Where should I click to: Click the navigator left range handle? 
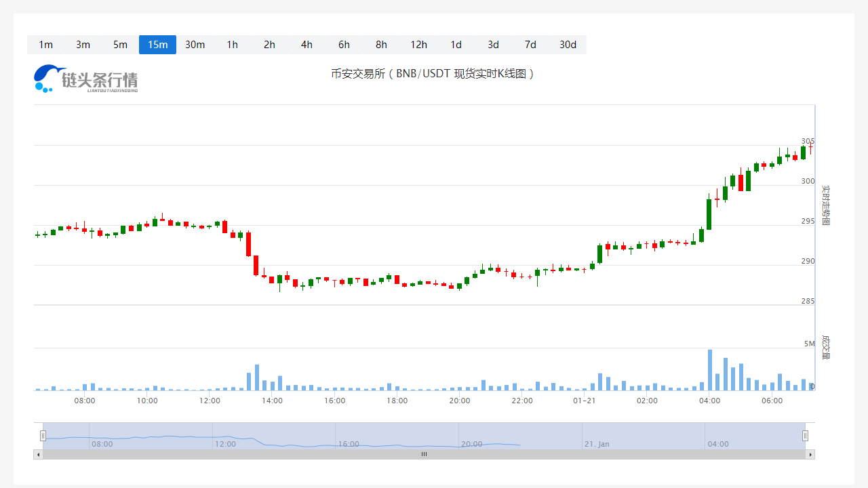pyautogui.click(x=43, y=436)
